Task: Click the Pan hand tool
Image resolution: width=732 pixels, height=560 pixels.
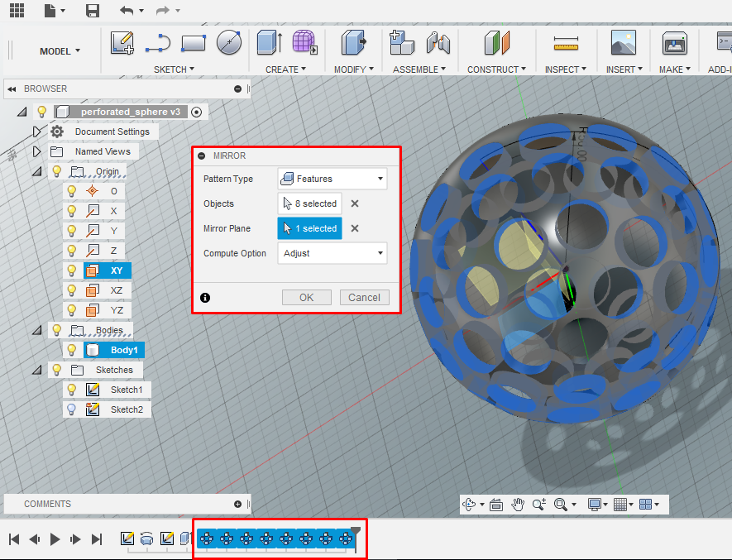Action: (x=518, y=505)
